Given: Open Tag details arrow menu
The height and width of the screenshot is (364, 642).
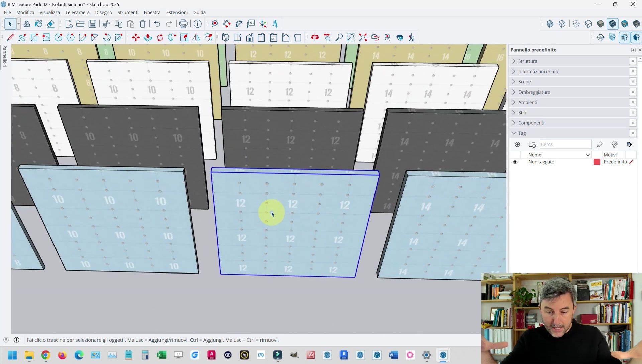Looking at the screenshot, I should pos(629,144).
